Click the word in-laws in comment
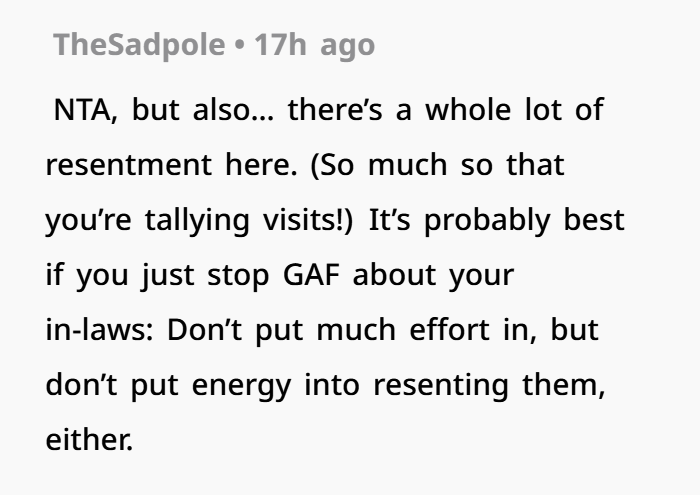Screen dimensions: 700x495 coord(100,330)
